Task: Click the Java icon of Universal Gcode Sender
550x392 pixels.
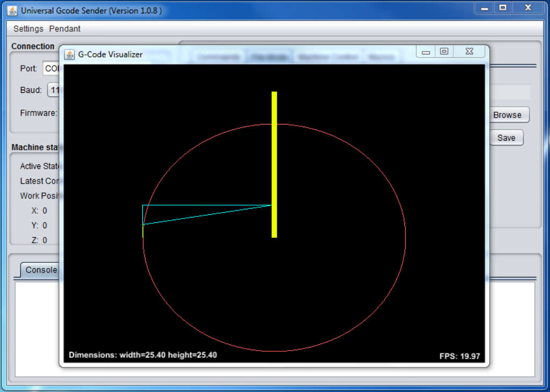Action: (12, 11)
